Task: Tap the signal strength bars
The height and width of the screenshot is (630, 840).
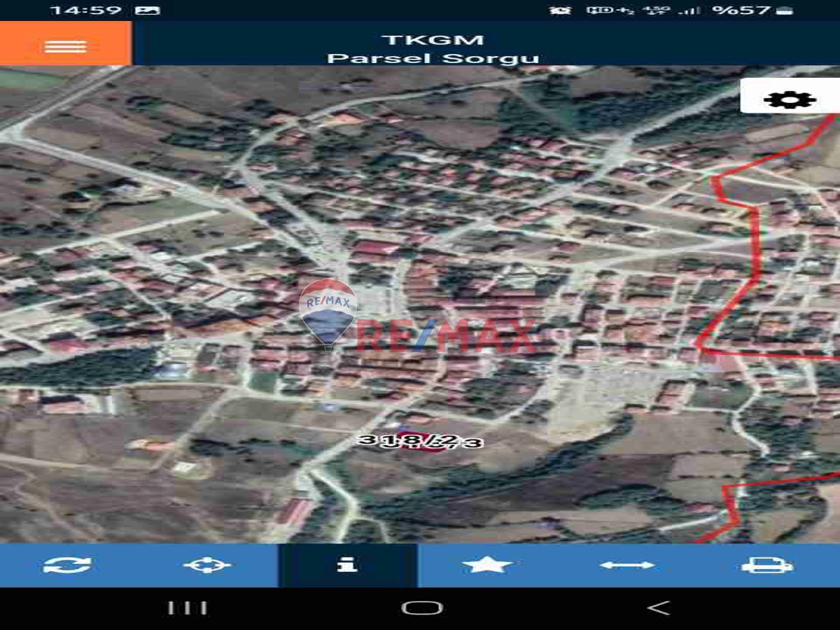Action: (690, 10)
